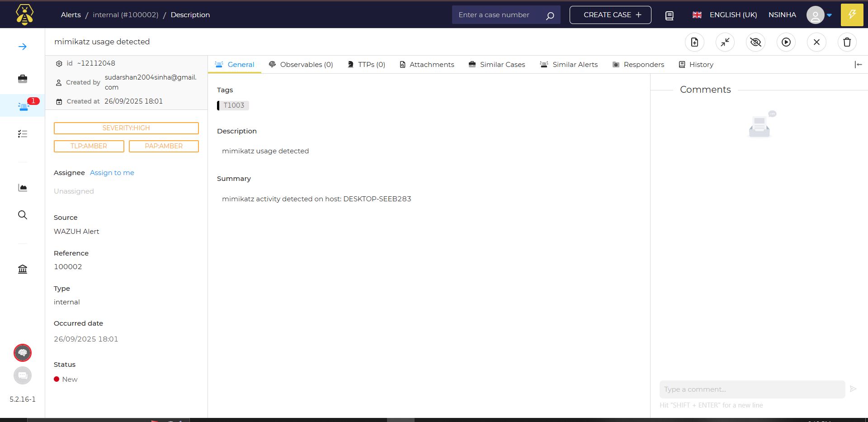This screenshot has height=422, width=868.
Task: Open the TTPs (0) tab
Action: click(x=366, y=65)
